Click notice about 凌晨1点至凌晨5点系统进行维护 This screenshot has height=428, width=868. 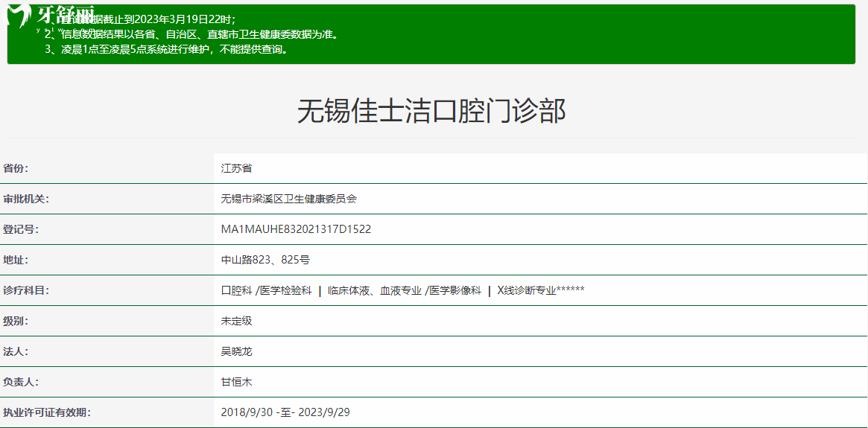tap(166, 50)
